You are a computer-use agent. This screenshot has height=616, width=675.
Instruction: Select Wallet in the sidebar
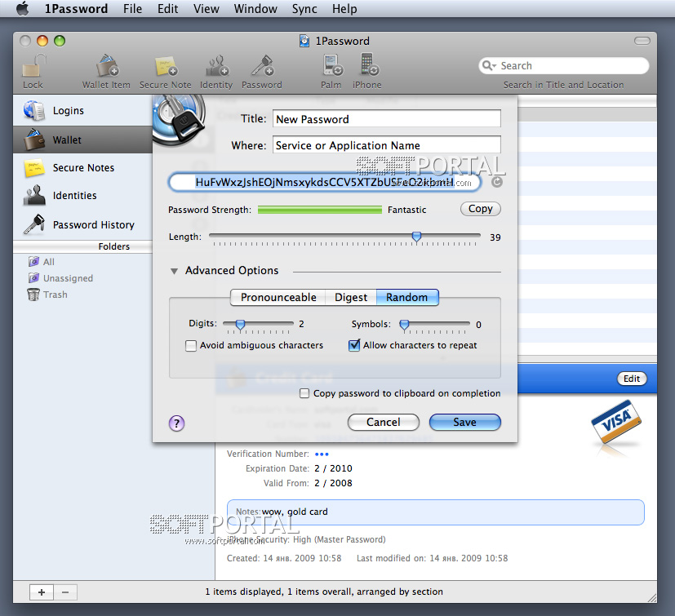coord(82,140)
